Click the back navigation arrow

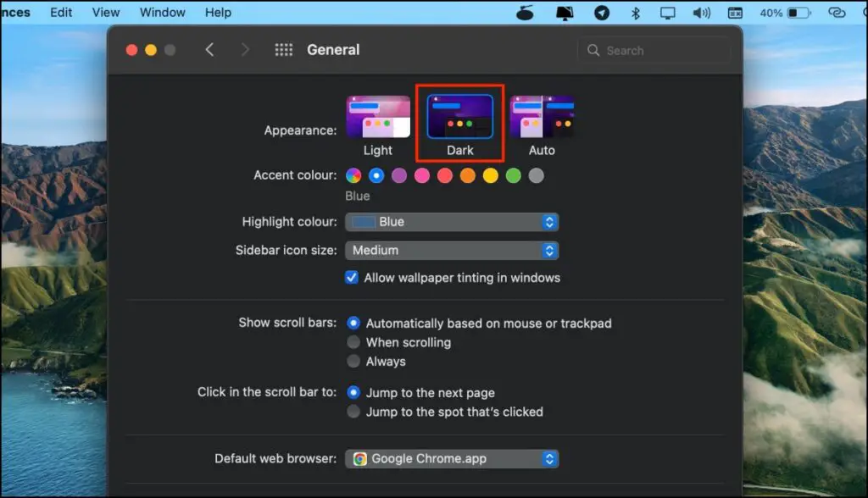pos(209,49)
